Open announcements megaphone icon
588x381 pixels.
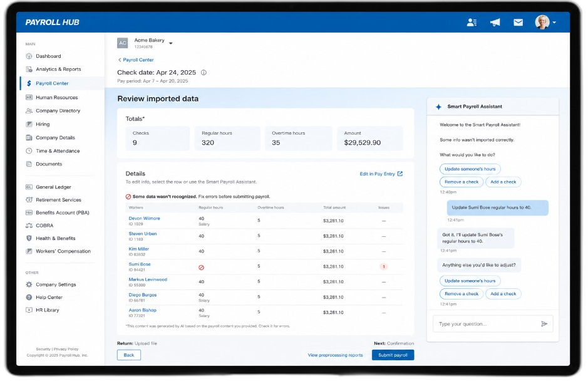(x=495, y=23)
